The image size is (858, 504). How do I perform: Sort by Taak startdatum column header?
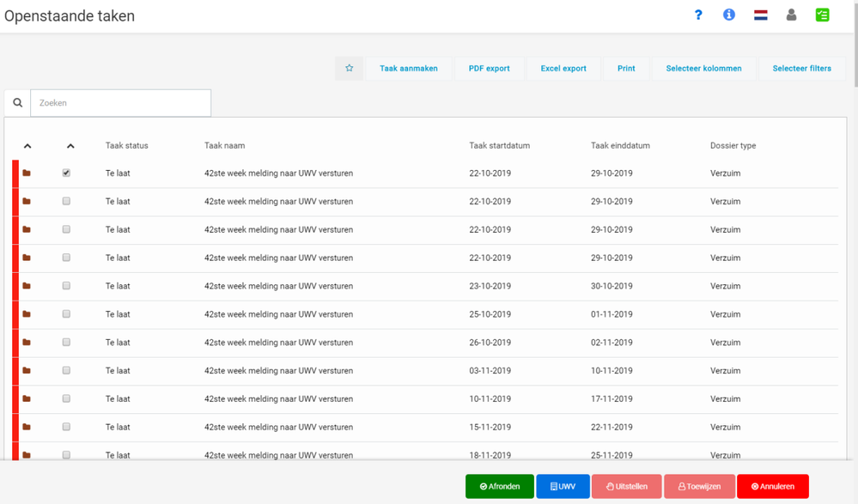point(500,146)
